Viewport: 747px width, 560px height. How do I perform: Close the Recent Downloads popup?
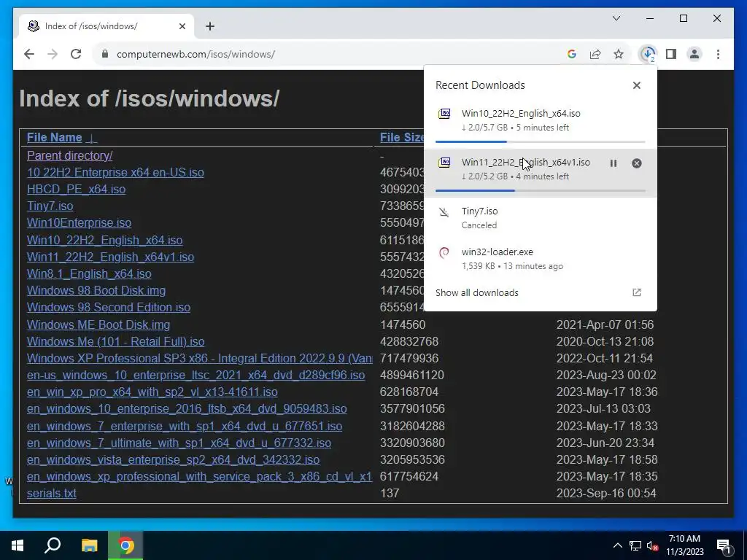tap(636, 85)
